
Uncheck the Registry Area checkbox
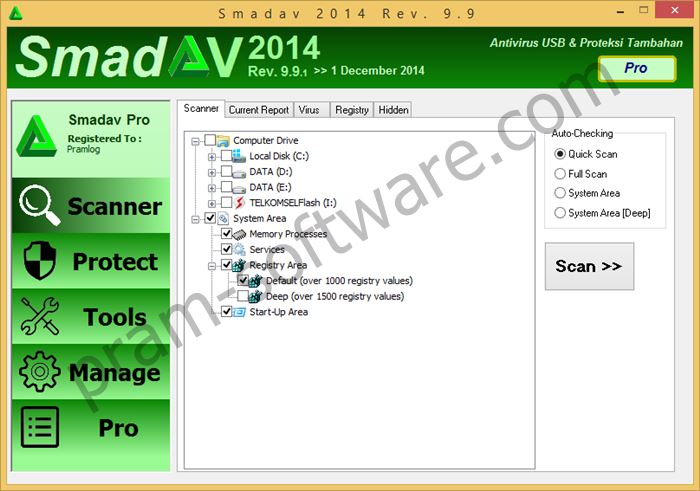tap(226, 265)
